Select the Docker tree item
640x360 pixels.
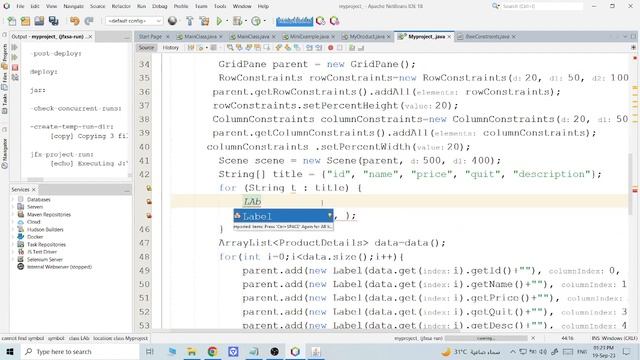[35, 237]
